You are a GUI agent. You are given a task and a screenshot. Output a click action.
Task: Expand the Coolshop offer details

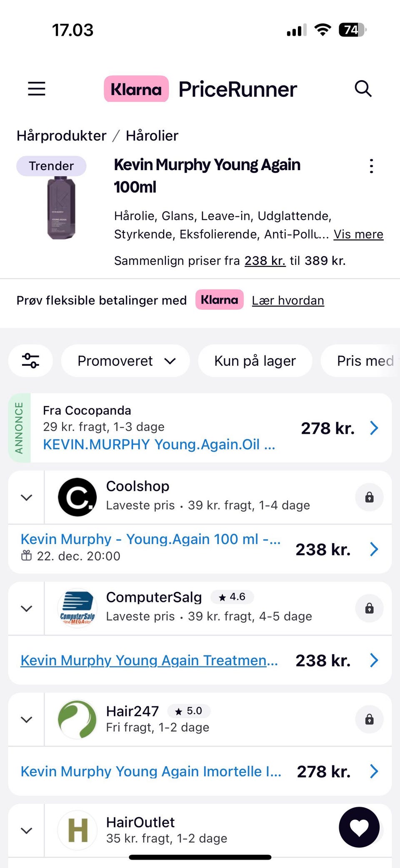tap(27, 497)
